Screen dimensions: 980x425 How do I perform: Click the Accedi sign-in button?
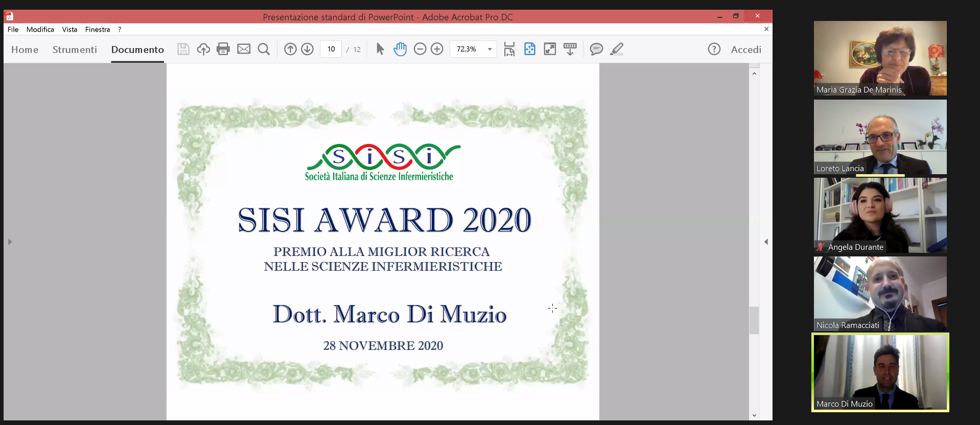[x=746, y=50]
